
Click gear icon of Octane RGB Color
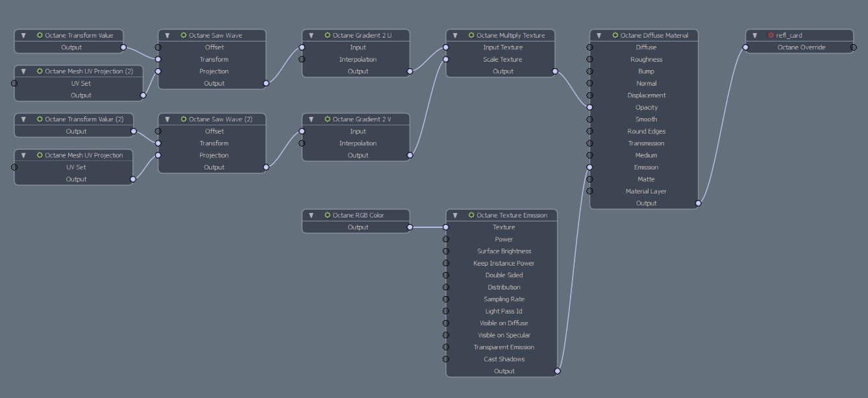pyautogui.click(x=328, y=215)
